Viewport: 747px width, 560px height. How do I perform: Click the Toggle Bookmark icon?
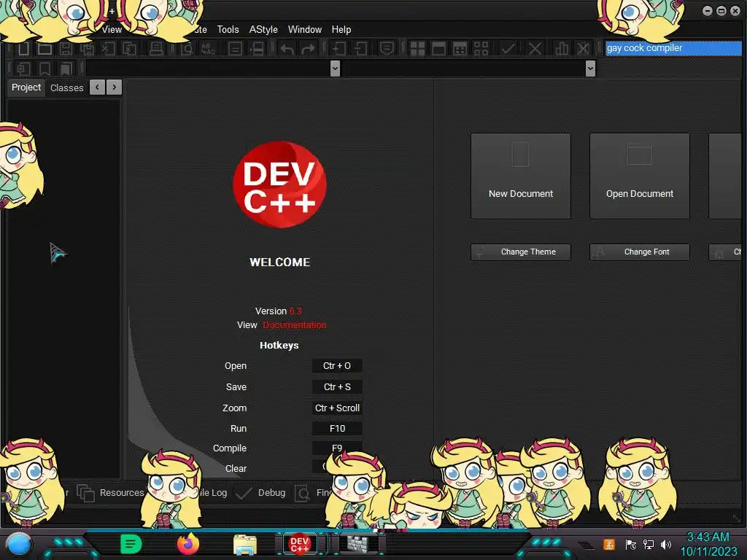coord(44,69)
